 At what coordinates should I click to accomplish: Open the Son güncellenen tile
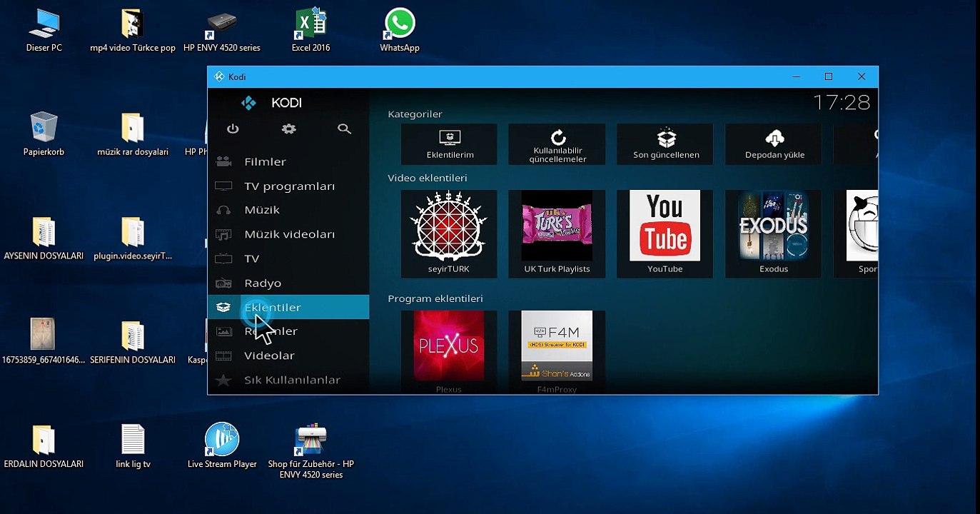666,144
